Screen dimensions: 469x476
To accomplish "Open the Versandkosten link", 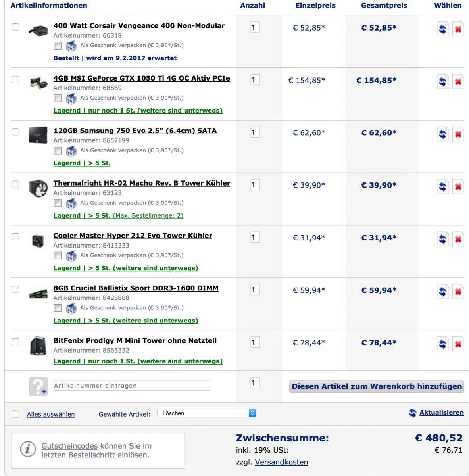I will click(x=281, y=462).
